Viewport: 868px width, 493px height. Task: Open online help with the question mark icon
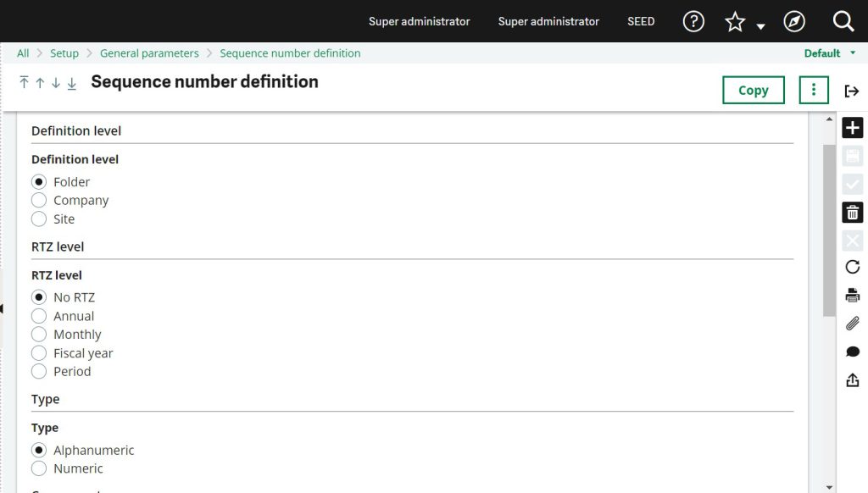[x=693, y=21]
